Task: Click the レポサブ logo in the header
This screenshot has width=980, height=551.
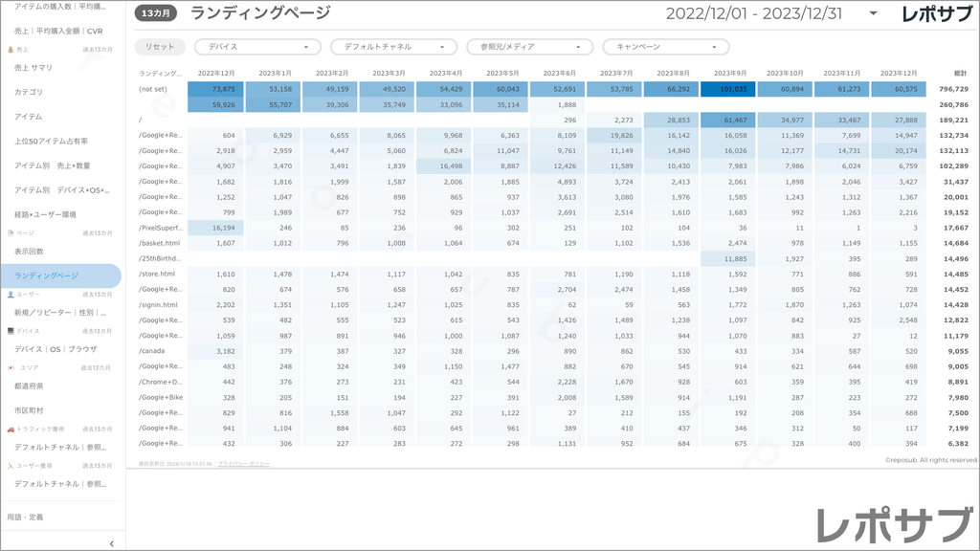Action: tap(939, 13)
